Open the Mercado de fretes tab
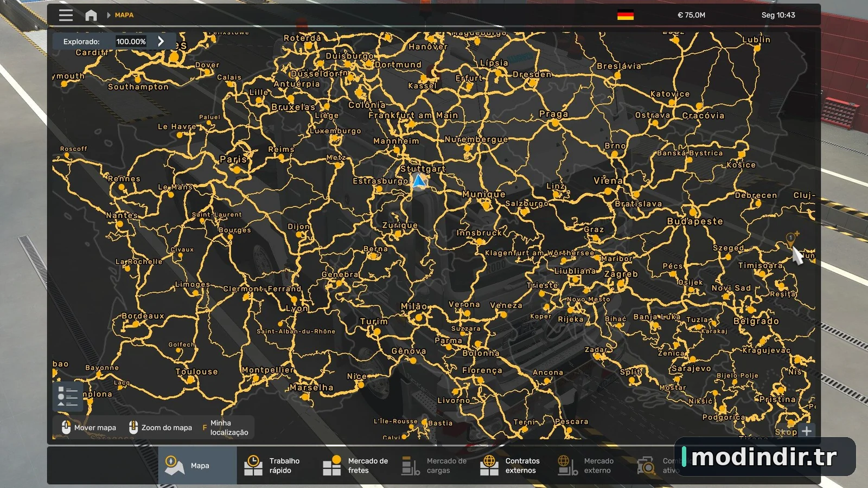This screenshot has height=488, width=868. click(355, 465)
